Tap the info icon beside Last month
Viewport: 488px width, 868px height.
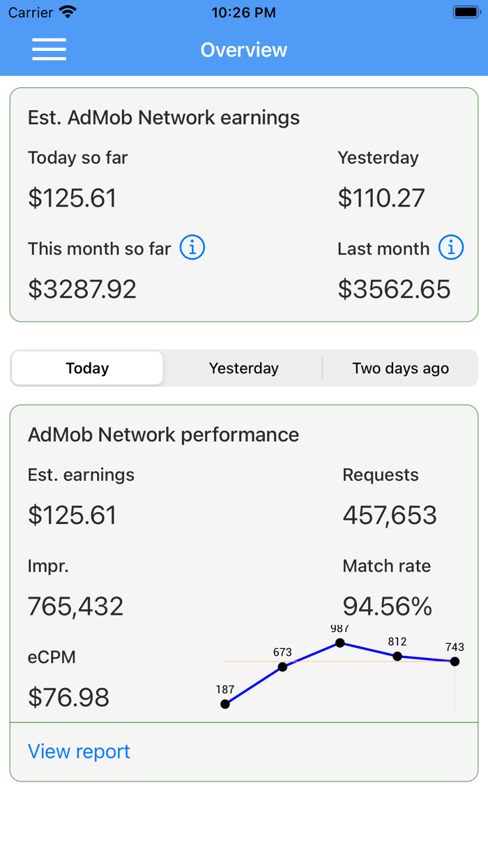tap(451, 247)
